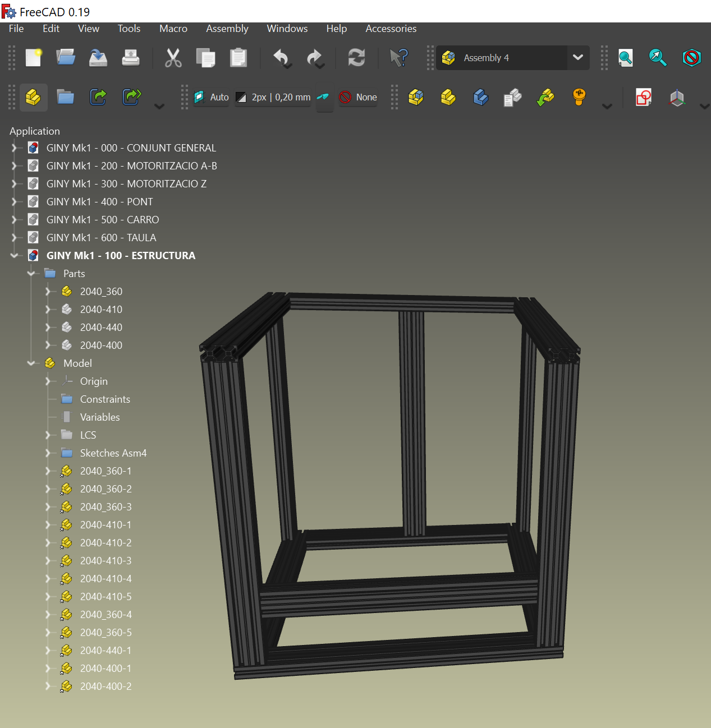
Task: Select the New Part tool
Action: (x=448, y=97)
